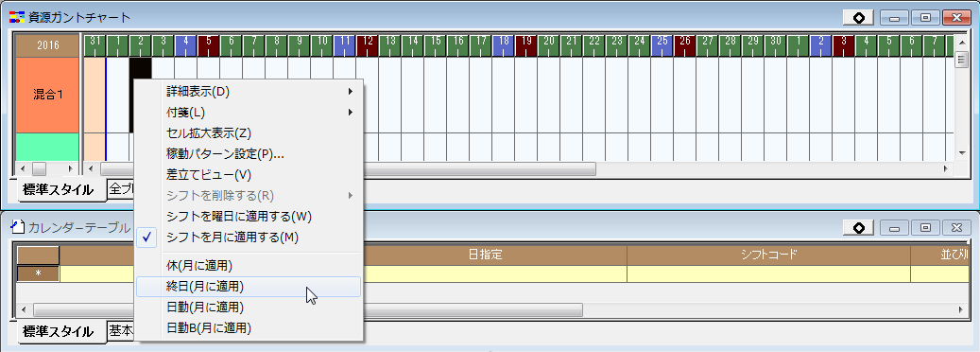Image resolution: width=980 pixels, height=352 pixels.
Task: Click blue day 25 header in timeline
Action: [662, 45]
